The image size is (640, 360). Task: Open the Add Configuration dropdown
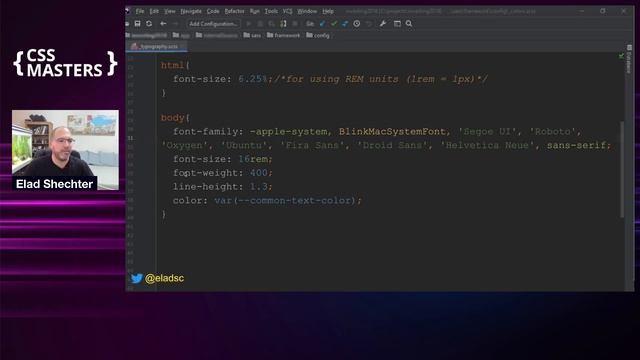213,24
